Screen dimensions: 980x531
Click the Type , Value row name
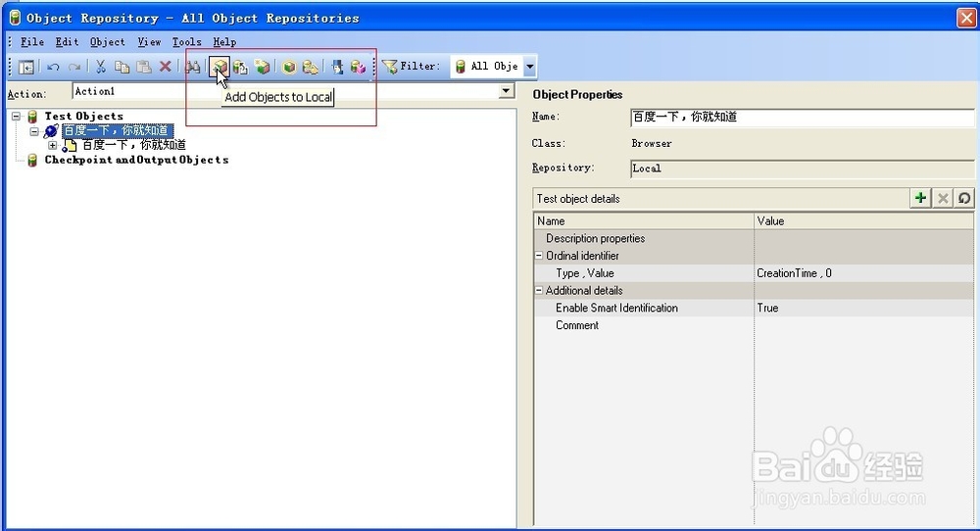tap(585, 273)
